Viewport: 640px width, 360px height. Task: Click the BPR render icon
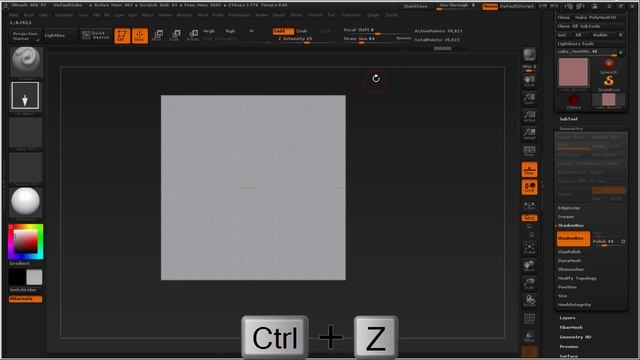tap(529, 55)
